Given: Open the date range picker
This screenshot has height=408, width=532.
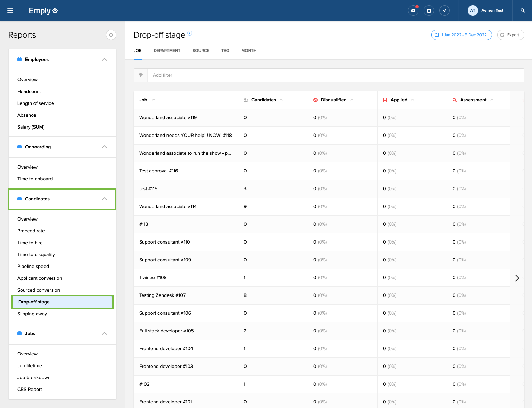Looking at the screenshot, I should [461, 35].
